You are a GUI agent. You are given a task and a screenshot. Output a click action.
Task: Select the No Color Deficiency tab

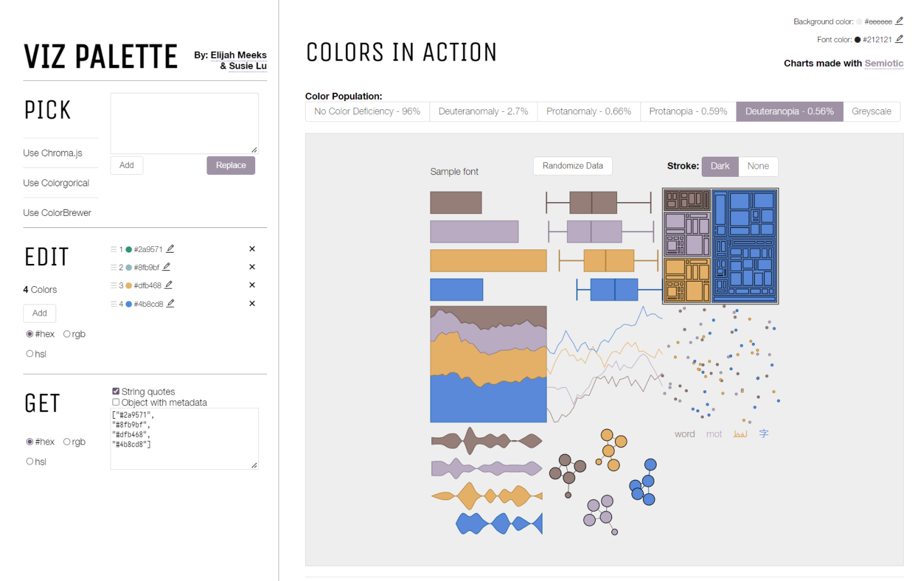(x=367, y=111)
